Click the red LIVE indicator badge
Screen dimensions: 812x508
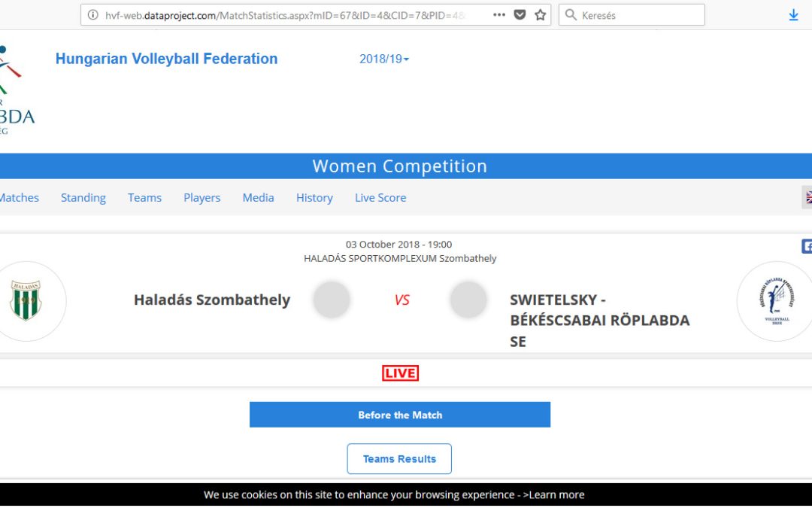400,373
